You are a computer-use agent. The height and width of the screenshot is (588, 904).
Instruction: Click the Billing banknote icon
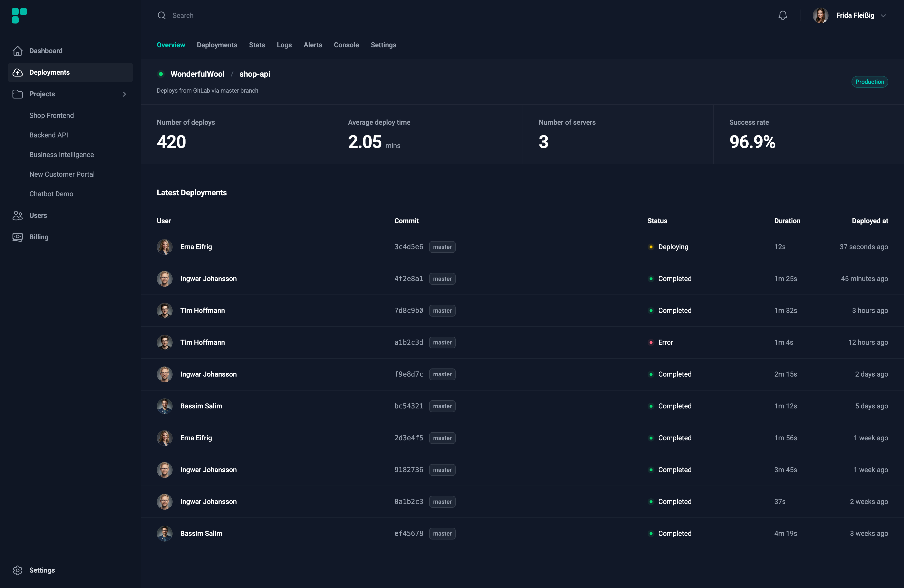point(17,237)
